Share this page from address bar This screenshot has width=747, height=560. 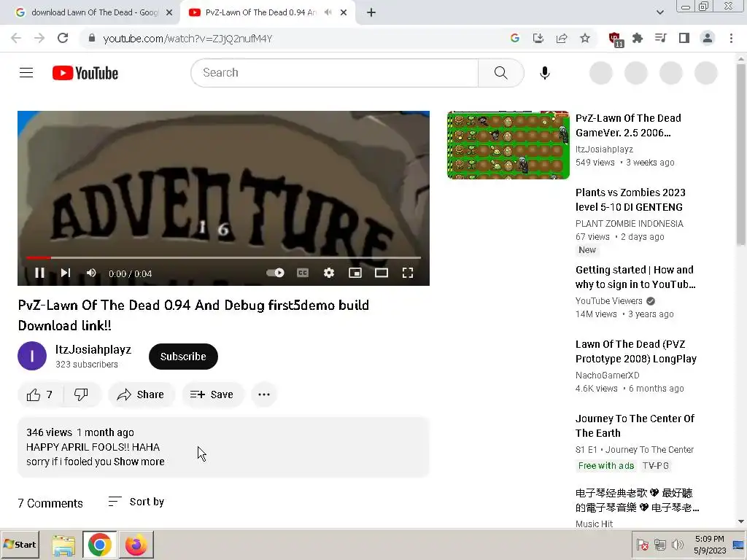coord(562,38)
